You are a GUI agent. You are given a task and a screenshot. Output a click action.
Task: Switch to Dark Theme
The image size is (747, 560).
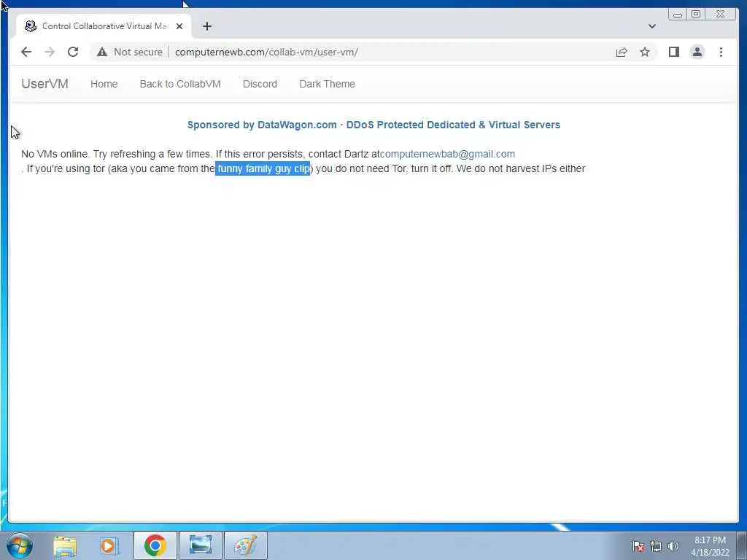coord(327,84)
